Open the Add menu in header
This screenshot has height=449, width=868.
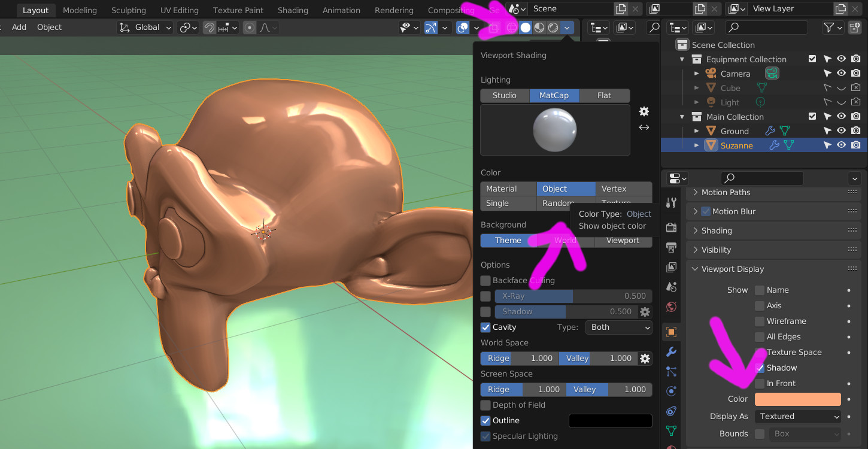19,27
